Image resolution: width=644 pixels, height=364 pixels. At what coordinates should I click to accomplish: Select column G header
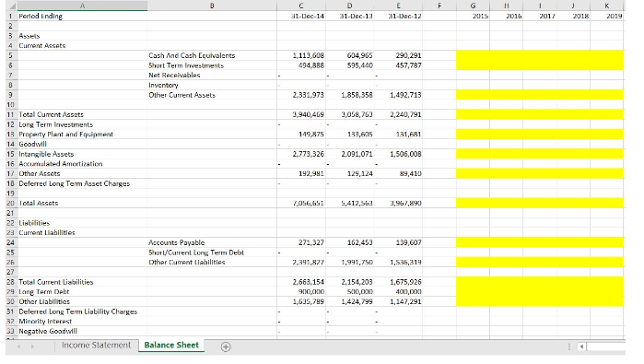click(x=473, y=6)
